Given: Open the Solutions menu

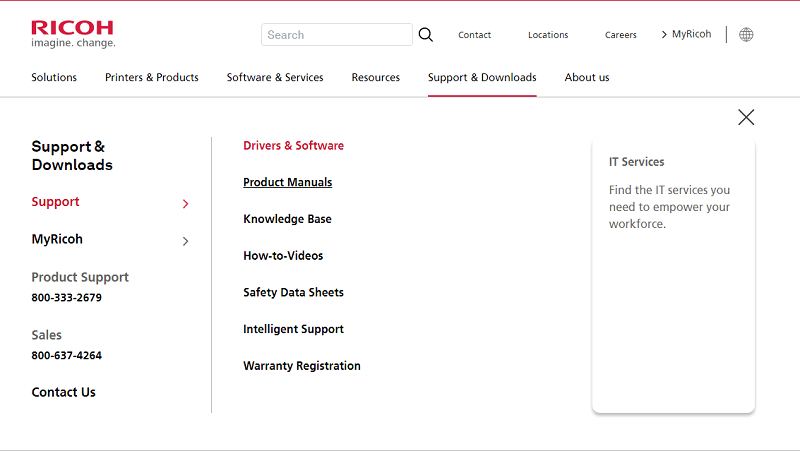Looking at the screenshot, I should (x=54, y=78).
